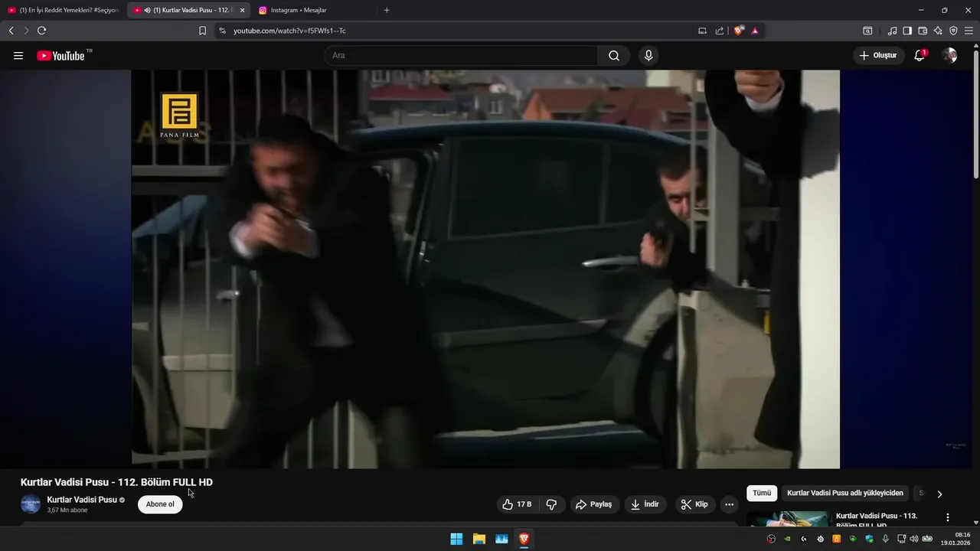The image size is (980, 551).
Task: Start voice search with the microphone icon
Action: click(648, 56)
